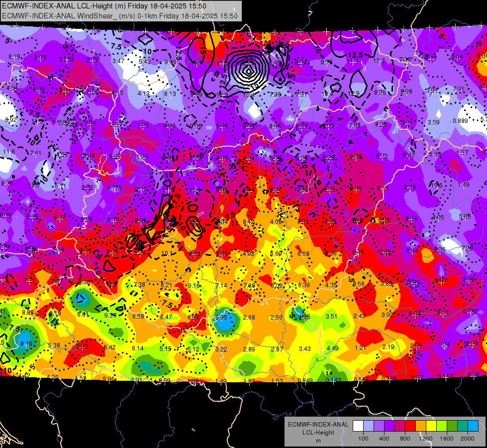Click the grid value 1.27
This screenshot has height=448, width=487.
pyautogui.click(x=142, y=157)
